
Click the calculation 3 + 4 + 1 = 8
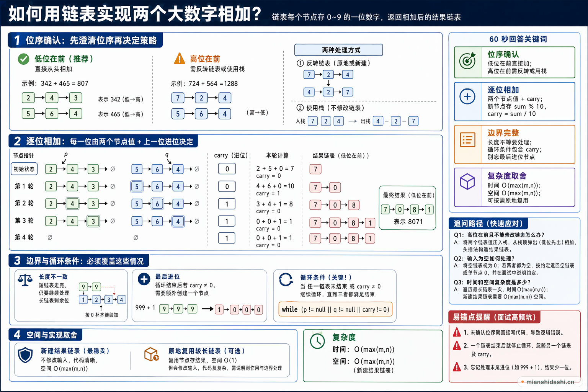click(x=274, y=204)
